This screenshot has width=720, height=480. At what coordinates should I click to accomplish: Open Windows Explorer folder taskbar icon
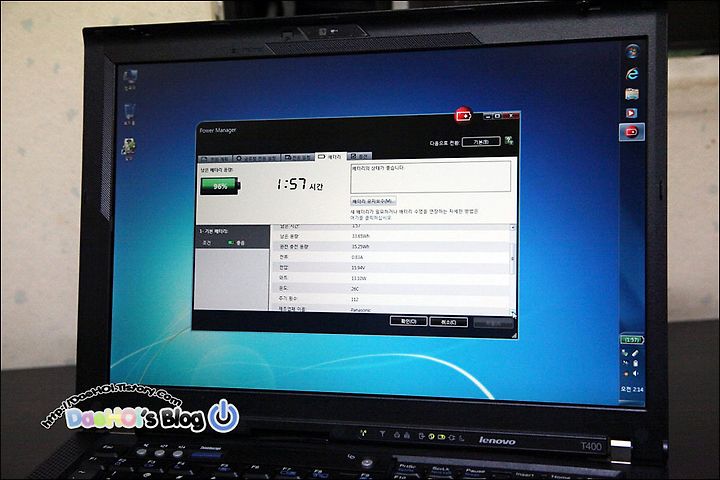(x=632, y=94)
